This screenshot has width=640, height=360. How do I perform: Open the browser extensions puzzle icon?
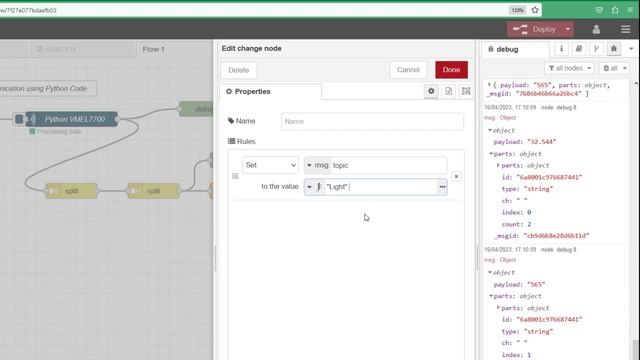615,10
